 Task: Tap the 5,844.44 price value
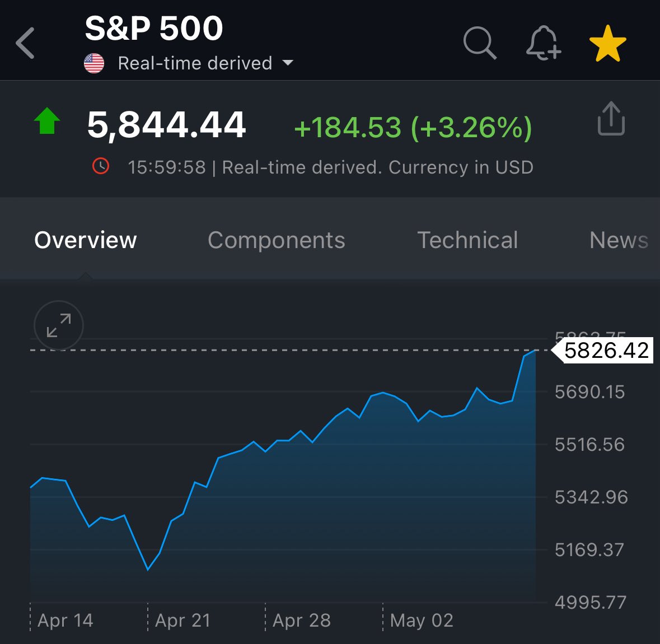pyautogui.click(x=166, y=125)
